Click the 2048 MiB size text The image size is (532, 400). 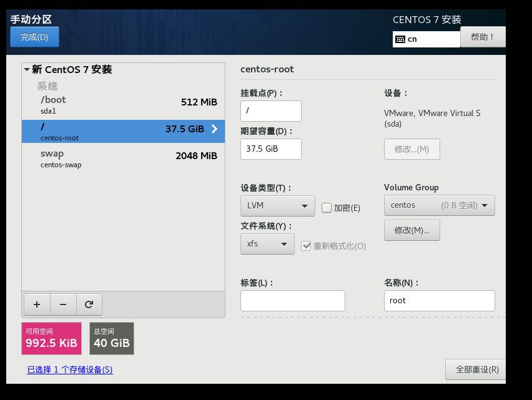tap(197, 156)
